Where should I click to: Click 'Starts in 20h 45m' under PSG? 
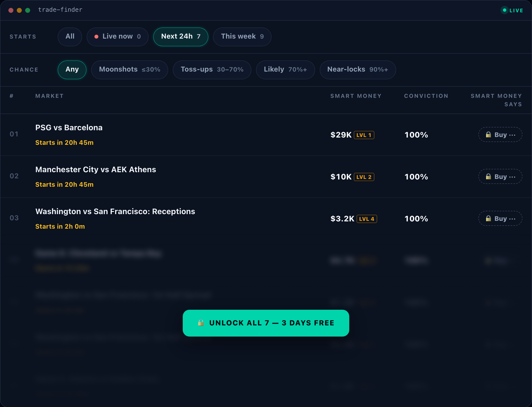65,143
